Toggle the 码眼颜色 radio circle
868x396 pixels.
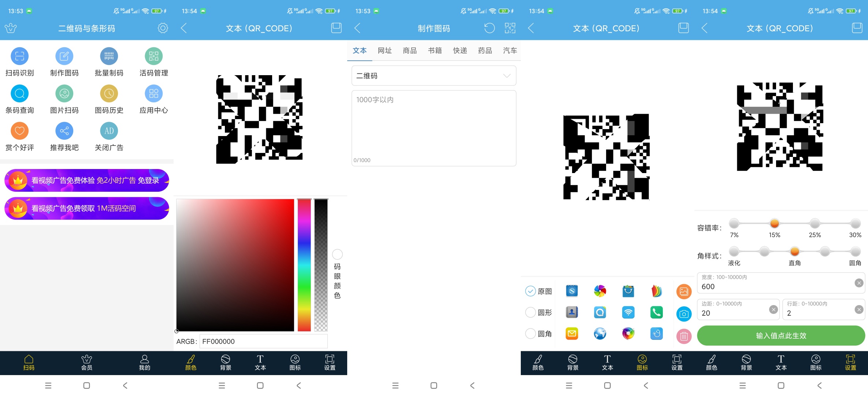(x=337, y=254)
